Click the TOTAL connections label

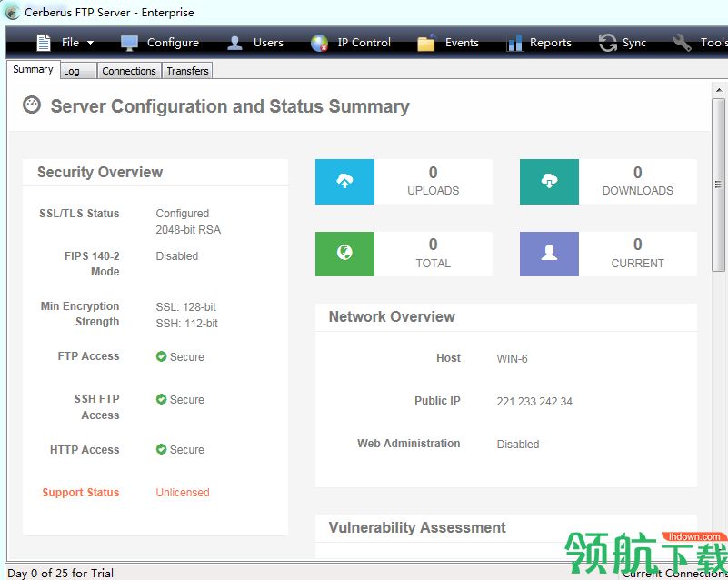tap(434, 264)
